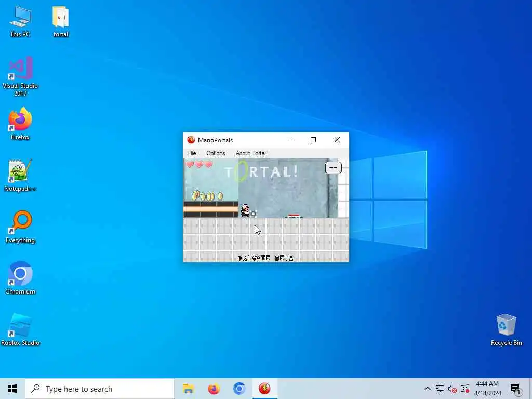Click the taskbar clock showing 4:44 AM
The image size is (532, 399).
click(487, 389)
